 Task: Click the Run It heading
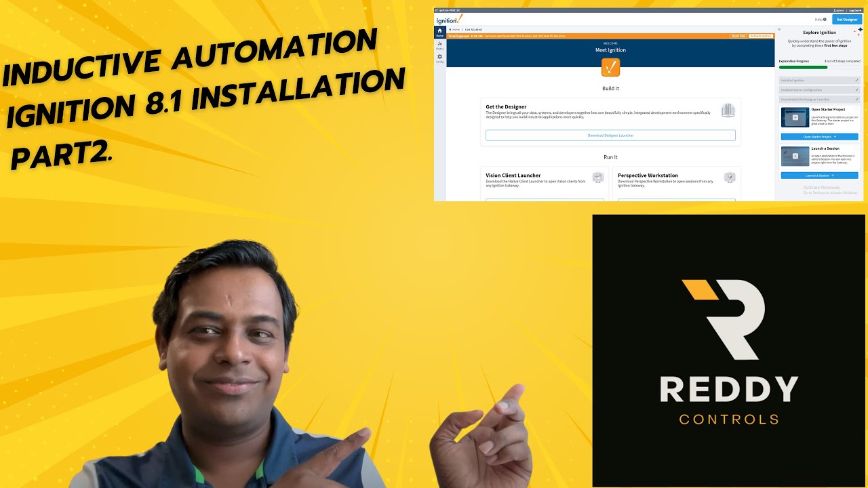point(610,157)
